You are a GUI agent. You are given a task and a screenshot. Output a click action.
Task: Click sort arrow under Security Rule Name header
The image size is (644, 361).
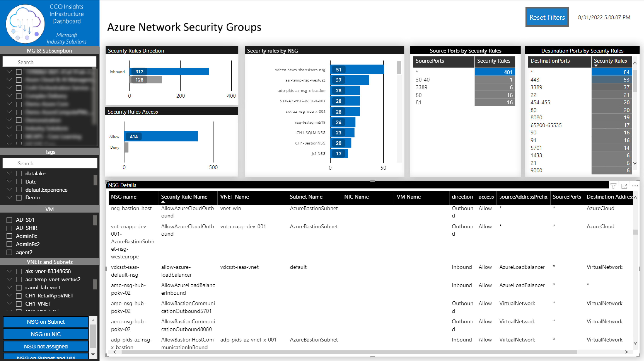point(163,202)
